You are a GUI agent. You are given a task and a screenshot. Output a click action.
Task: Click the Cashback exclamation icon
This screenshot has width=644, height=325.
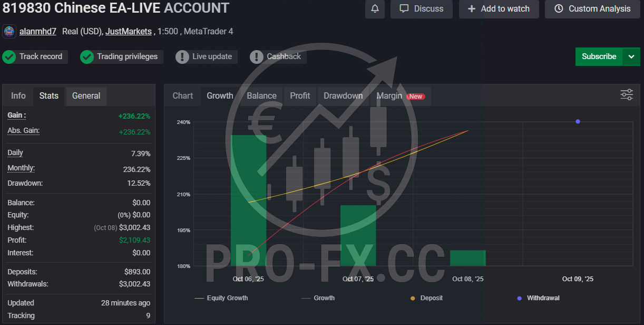pyautogui.click(x=257, y=57)
